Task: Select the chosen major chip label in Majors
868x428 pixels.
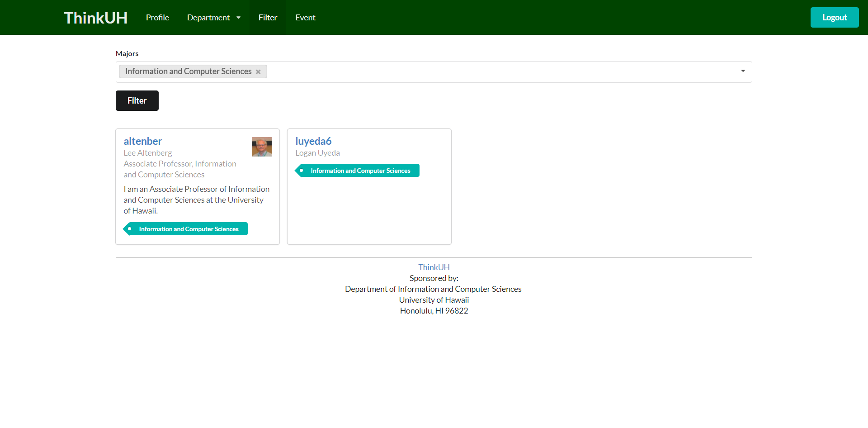Action: tap(188, 71)
